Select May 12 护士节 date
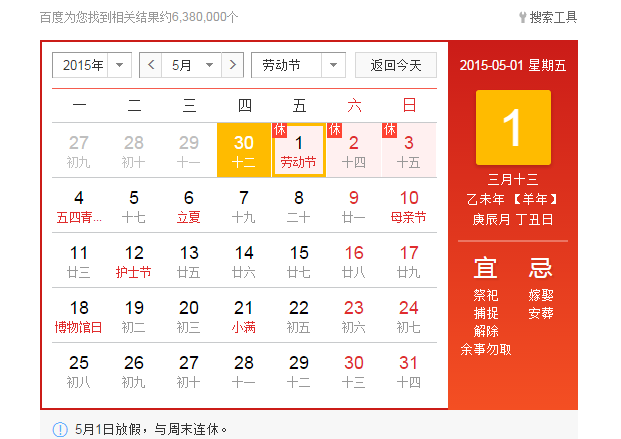The image size is (621, 439). tap(134, 260)
